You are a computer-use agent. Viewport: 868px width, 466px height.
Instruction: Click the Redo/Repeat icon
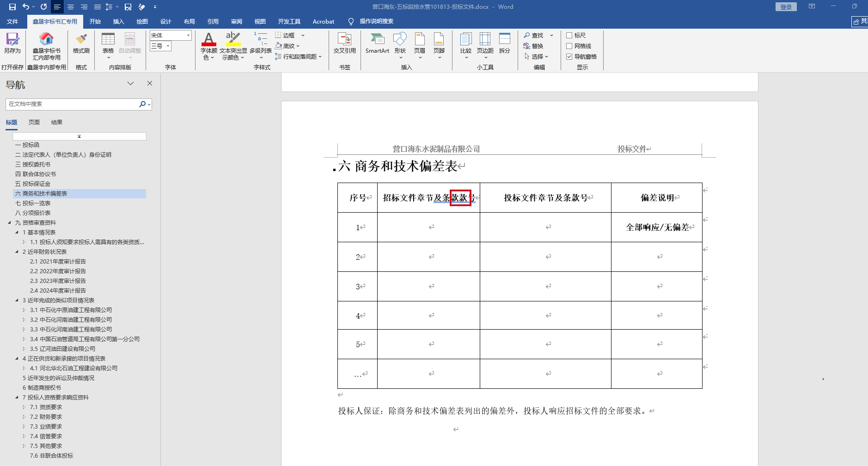click(43, 7)
